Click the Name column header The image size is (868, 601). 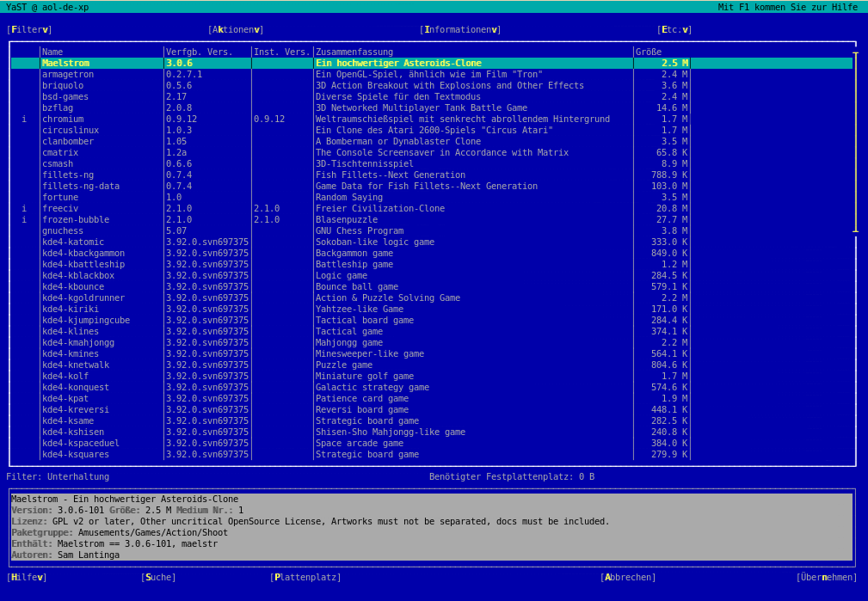(x=52, y=52)
